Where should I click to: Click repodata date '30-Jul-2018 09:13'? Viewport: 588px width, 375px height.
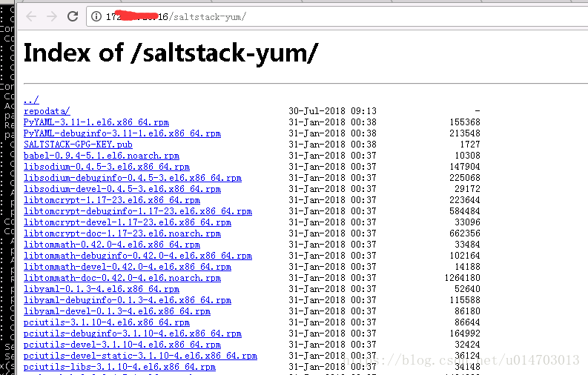point(332,111)
